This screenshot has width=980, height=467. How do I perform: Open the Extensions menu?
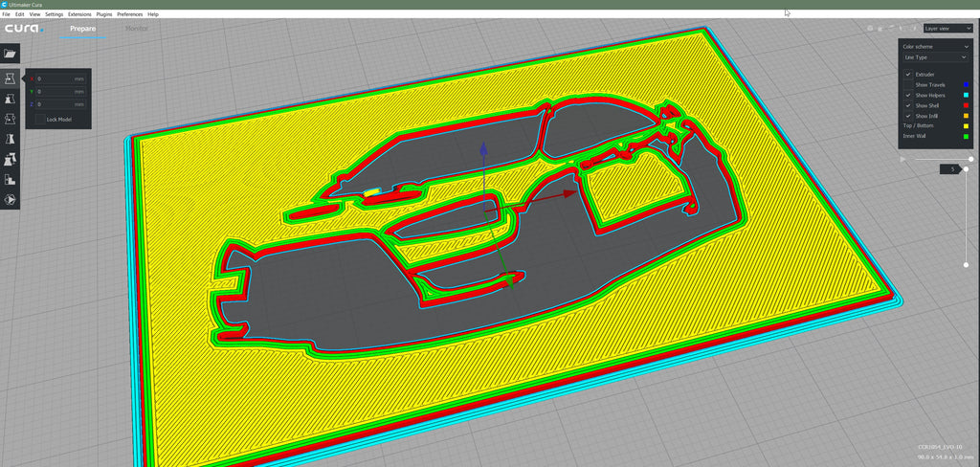pos(79,13)
